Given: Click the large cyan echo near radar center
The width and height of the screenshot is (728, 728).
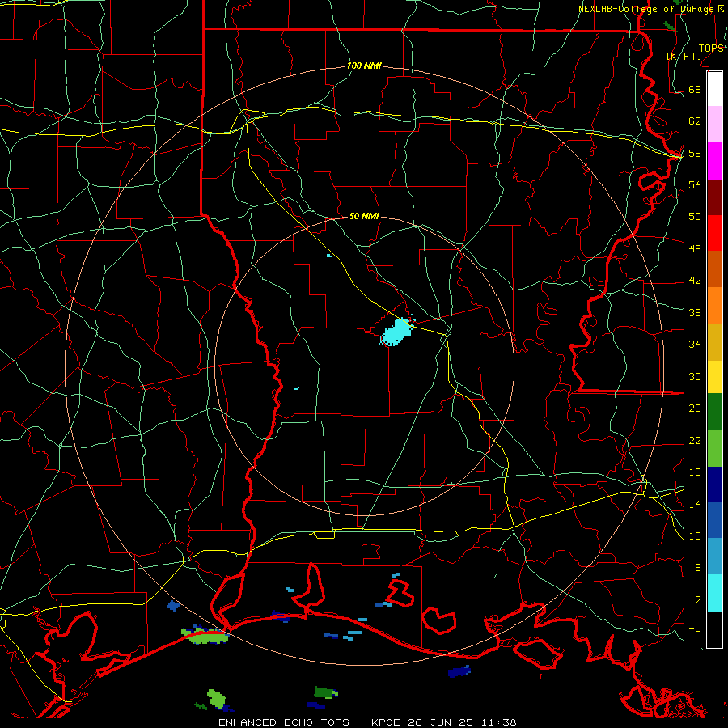Looking at the screenshot, I should click(397, 332).
